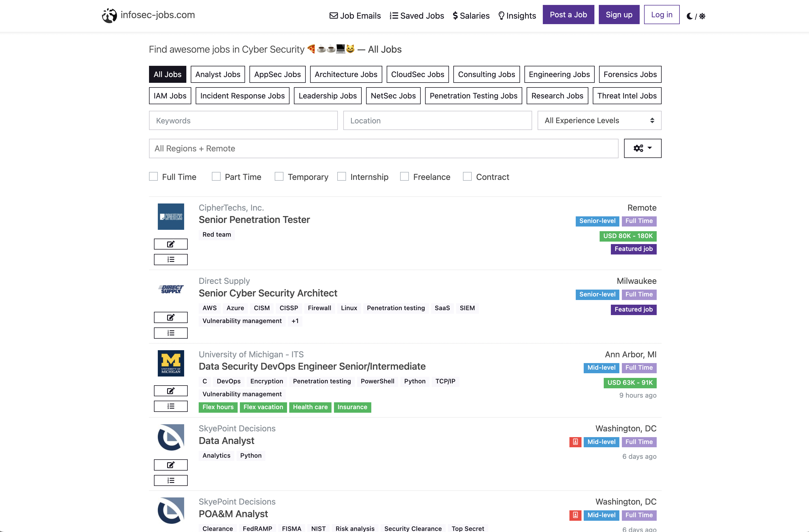Viewport: 809px width, 532px height.
Task: Open the All Experience Levels dropdown
Action: click(599, 120)
